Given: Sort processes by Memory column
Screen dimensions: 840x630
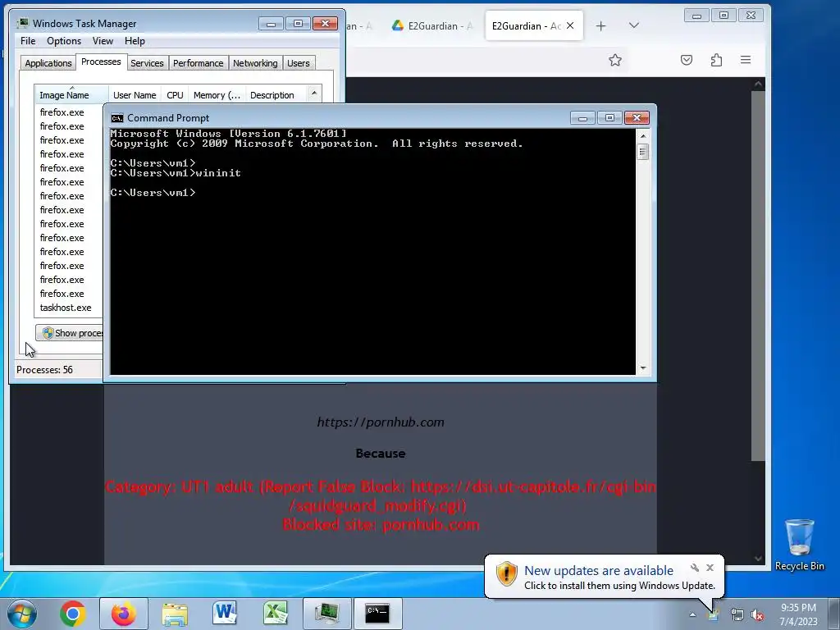Looking at the screenshot, I should click(217, 95).
